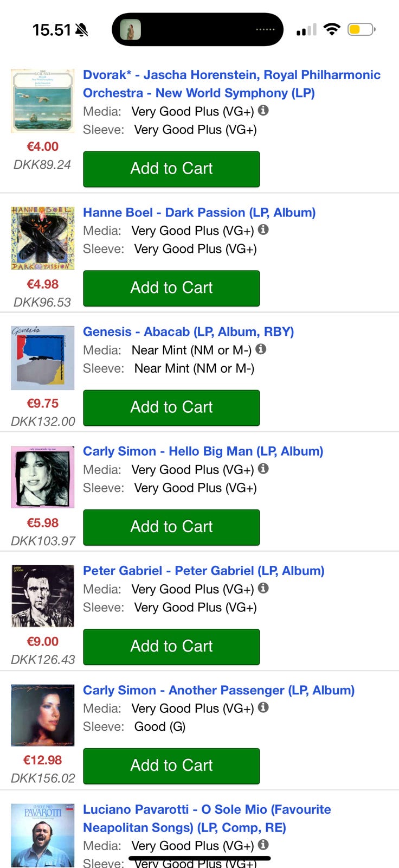Tap info icon beside Another Passenger media
Screen dimensions: 399x868
(263, 707)
